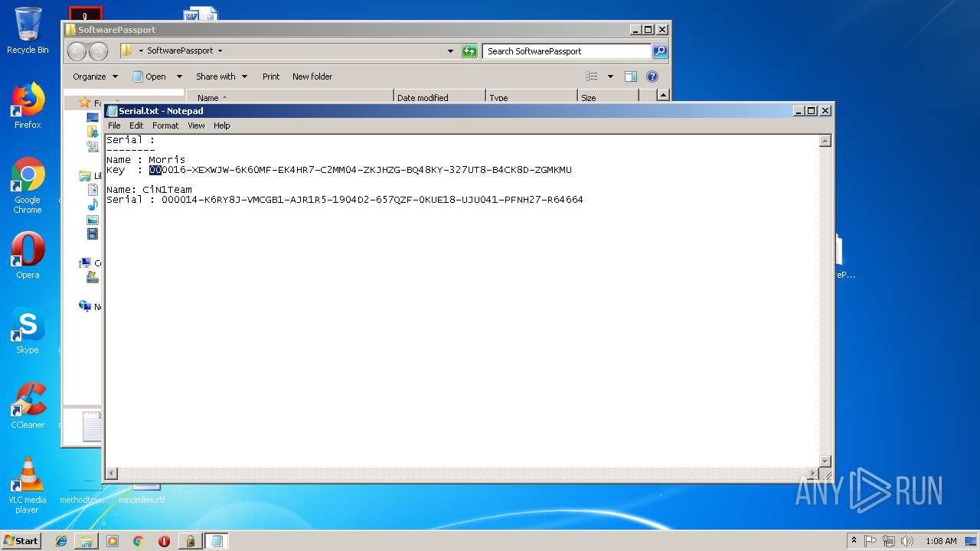Select Opera desktop shortcut
980x551 pixels.
[28, 256]
